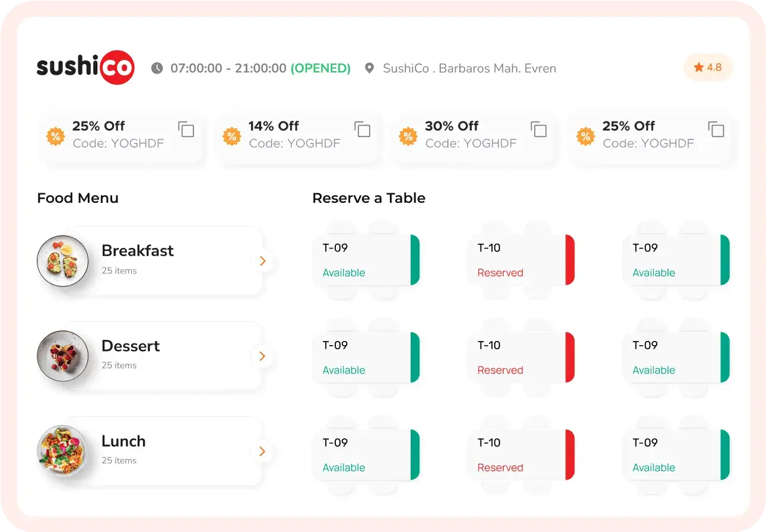Click the green OPENED status text

pos(320,68)
